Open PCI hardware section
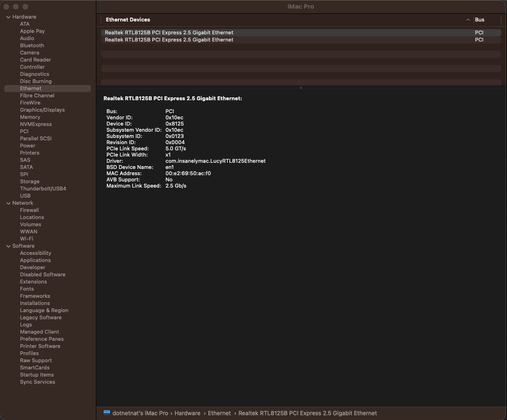The height and width of the screenshot is (420, 507). coord(24,131)
